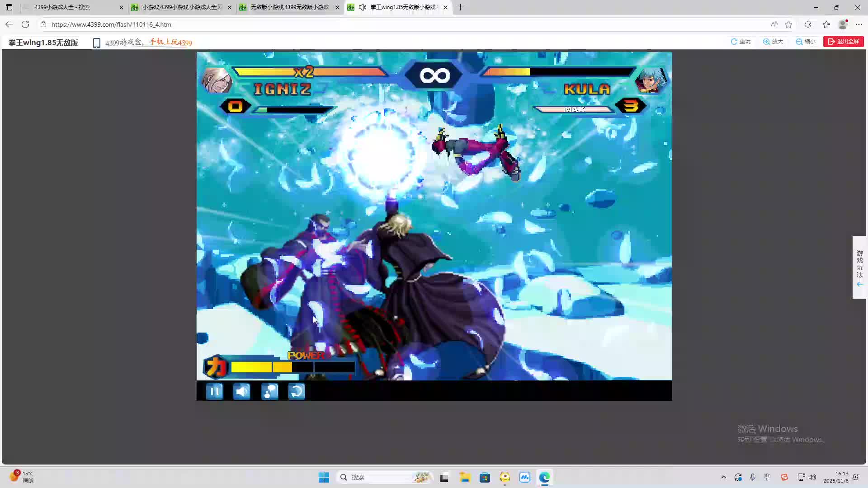Pause the game with the pause button
The width and height of the screenshot is (868, 488).
pos(214,391)
